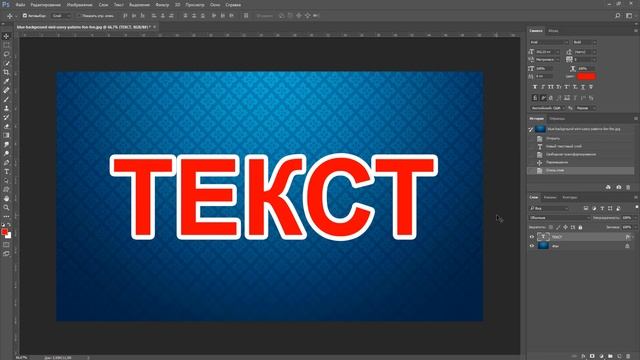The image size is (640, 360).
Task: Toggle Strikethrough in Character panel
Action: [591, 87]
